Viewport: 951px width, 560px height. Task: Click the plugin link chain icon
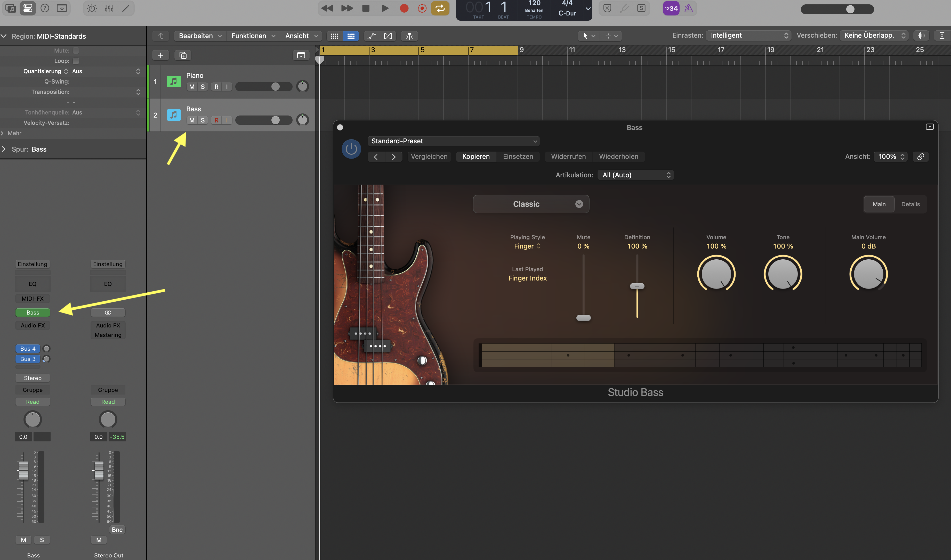921,157
